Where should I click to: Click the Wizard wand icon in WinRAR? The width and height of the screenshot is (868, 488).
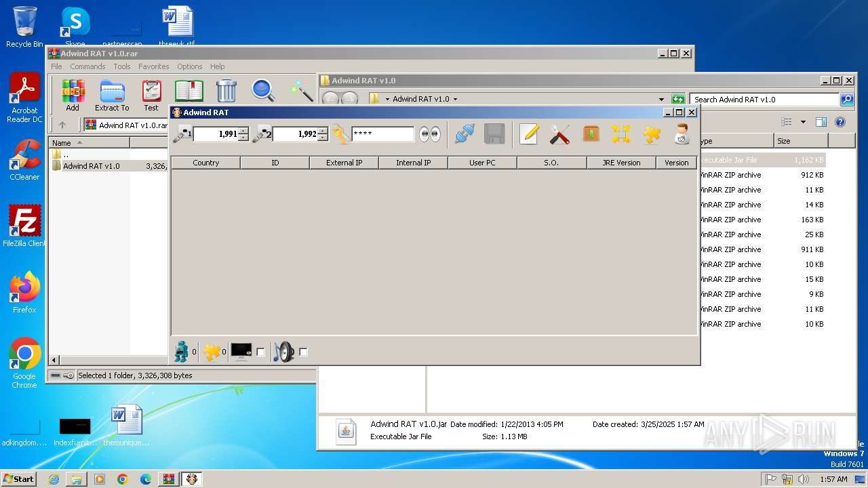pos(301,91)
